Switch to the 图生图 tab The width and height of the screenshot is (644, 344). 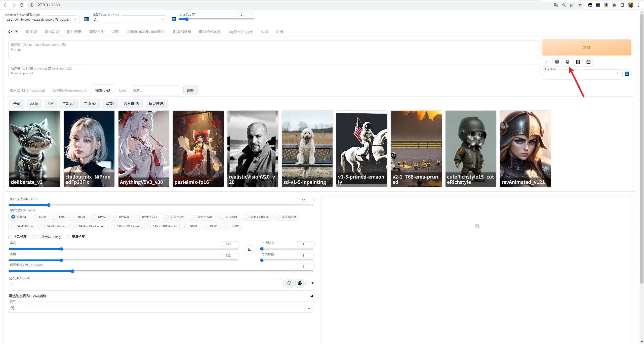(x=31, y=32)
